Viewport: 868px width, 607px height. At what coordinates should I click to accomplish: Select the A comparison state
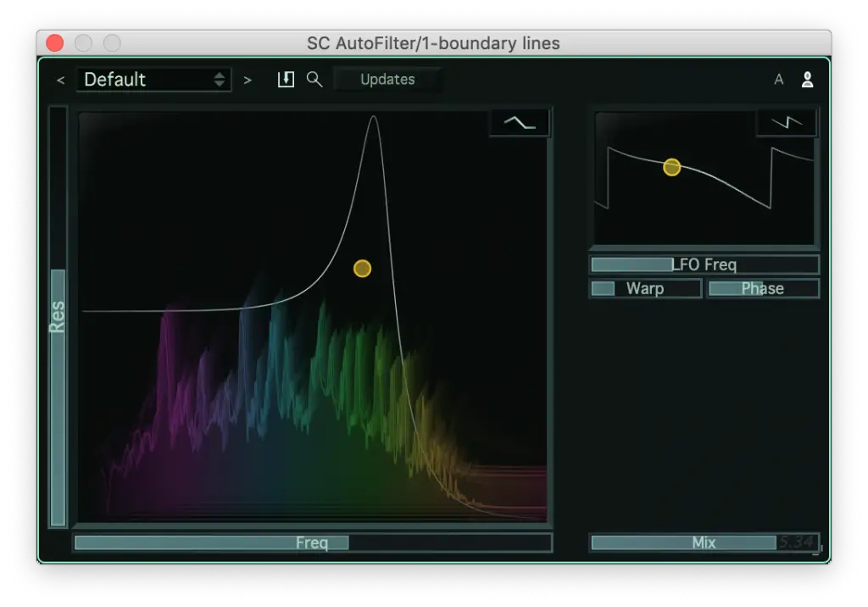coord(778,79)
